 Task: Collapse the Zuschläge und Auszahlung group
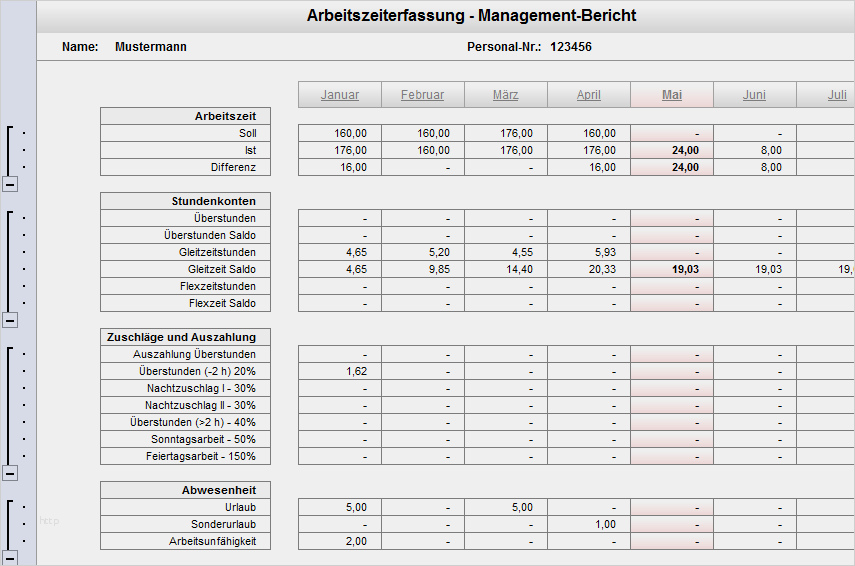pos(10,473)
